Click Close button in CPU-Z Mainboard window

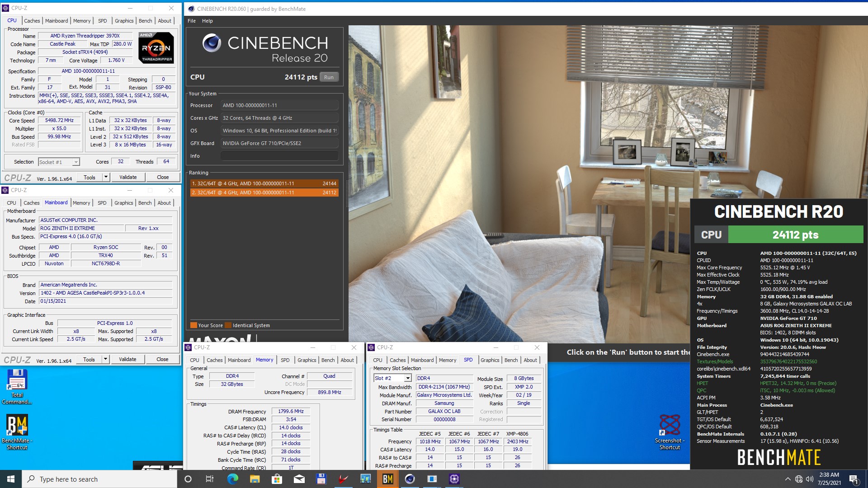pos(162,359)
